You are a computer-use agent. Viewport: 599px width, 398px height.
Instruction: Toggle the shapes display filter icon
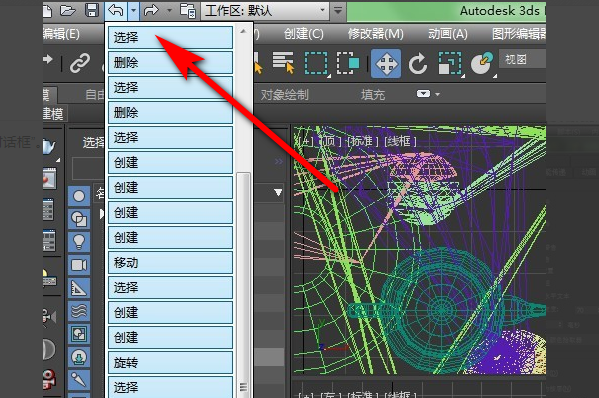pos(79,219)
